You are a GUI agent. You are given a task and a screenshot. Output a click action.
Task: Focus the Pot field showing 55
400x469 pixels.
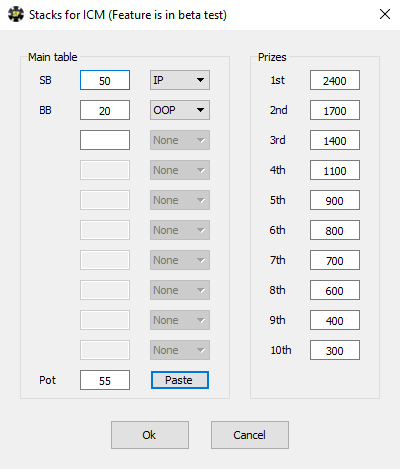(105, 380)
